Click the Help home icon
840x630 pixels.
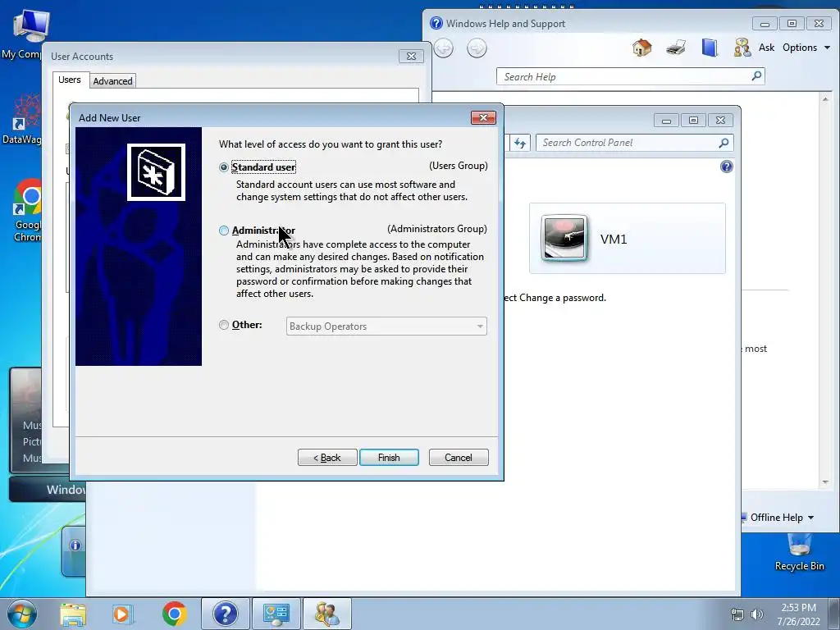coord(641,48)
